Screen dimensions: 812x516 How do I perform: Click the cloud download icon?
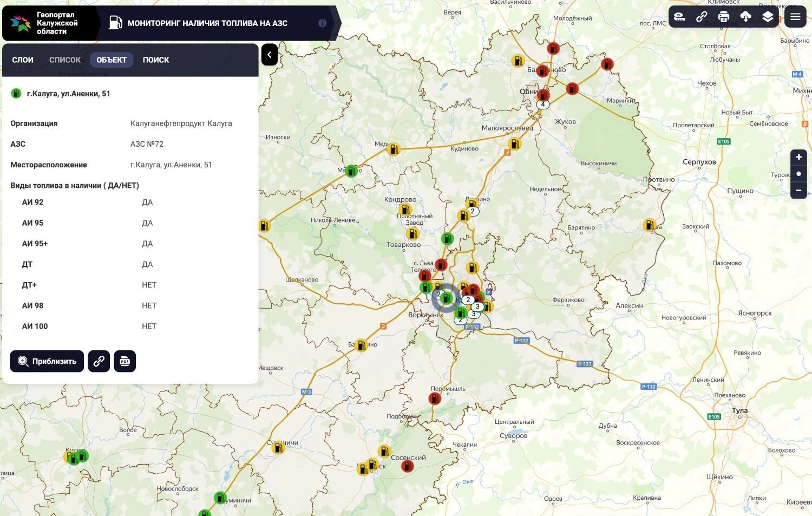pyautogui.click(x=745, y=17)
